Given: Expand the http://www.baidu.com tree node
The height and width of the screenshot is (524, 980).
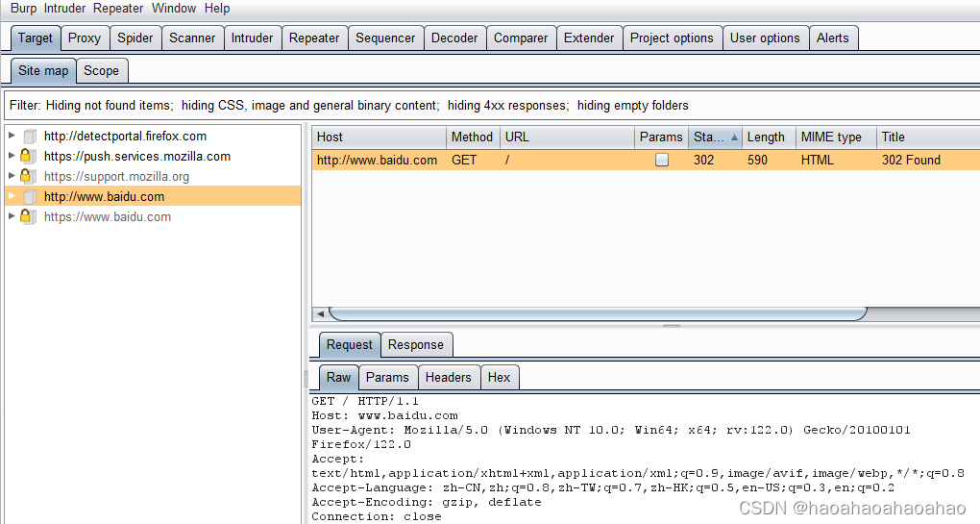Looking at the screenshot, I should point(12,196).
